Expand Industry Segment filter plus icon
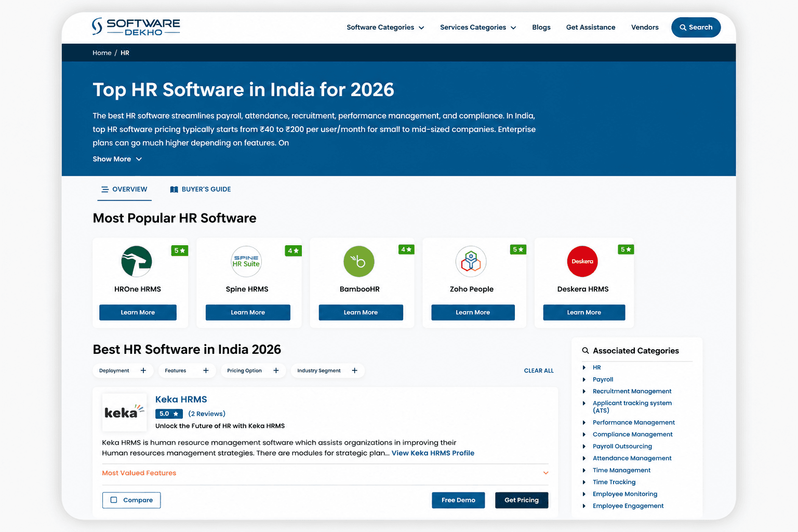The height and width of the screenshot is (532, 798). (x=354, y=370)
